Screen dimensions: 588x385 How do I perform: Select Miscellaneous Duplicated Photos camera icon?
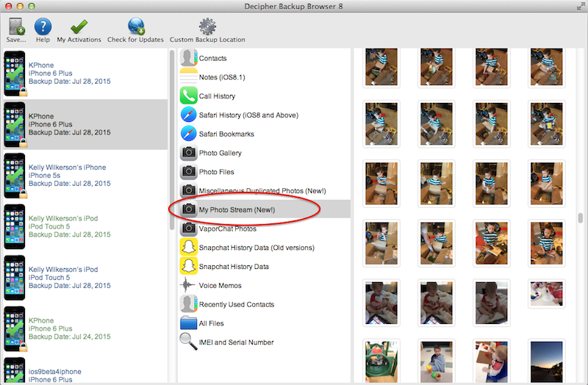(x=188, y=190)
